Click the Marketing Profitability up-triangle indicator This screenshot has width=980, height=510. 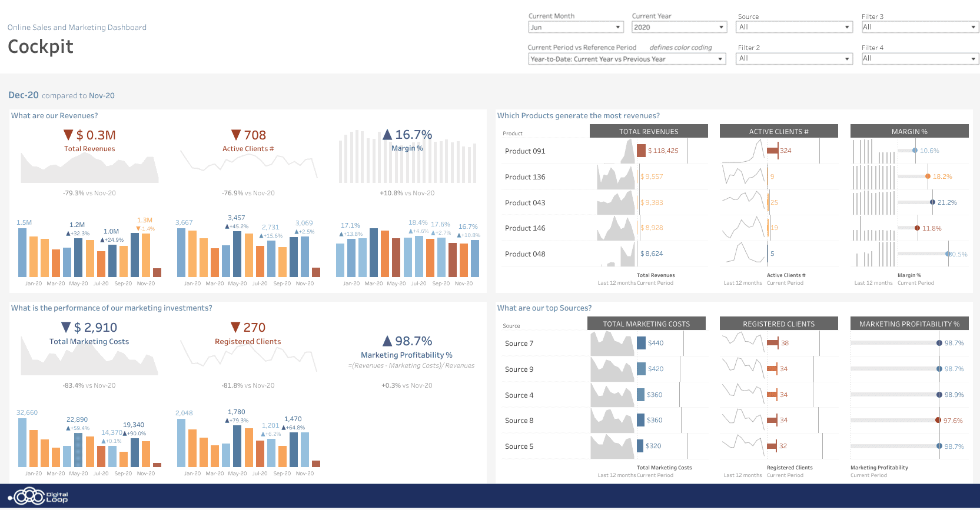coord(387,341)
